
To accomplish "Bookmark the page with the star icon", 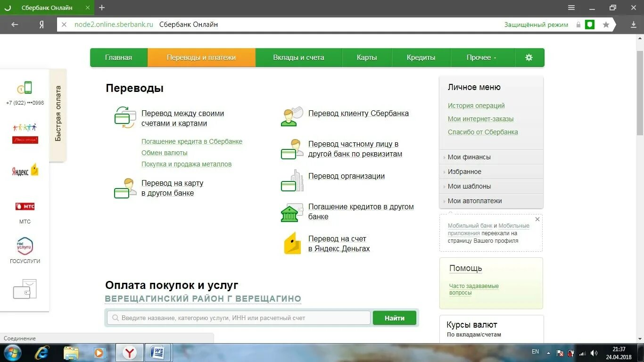I will [x=606, y=25].
